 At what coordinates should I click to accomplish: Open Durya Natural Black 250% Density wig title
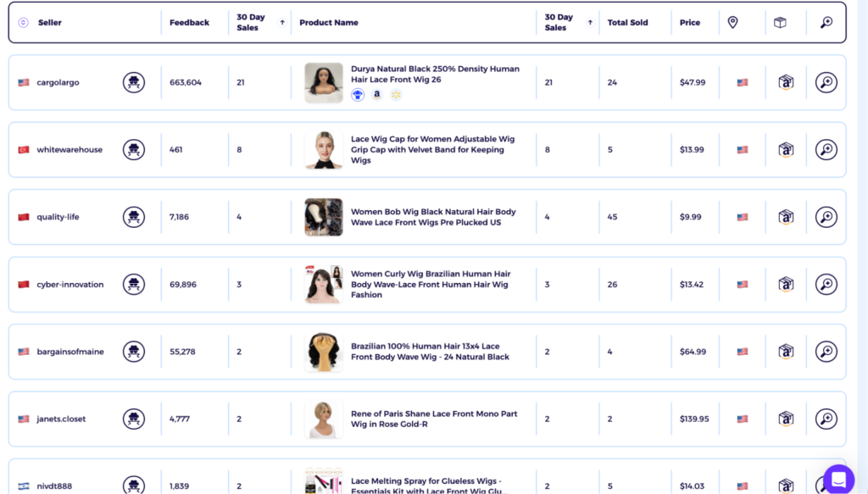click(435, 74)
